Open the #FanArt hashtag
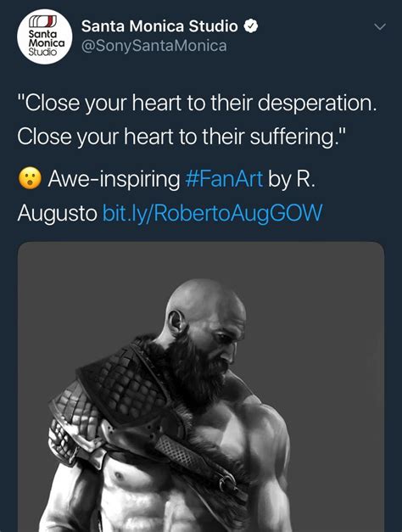 (224, 179)
